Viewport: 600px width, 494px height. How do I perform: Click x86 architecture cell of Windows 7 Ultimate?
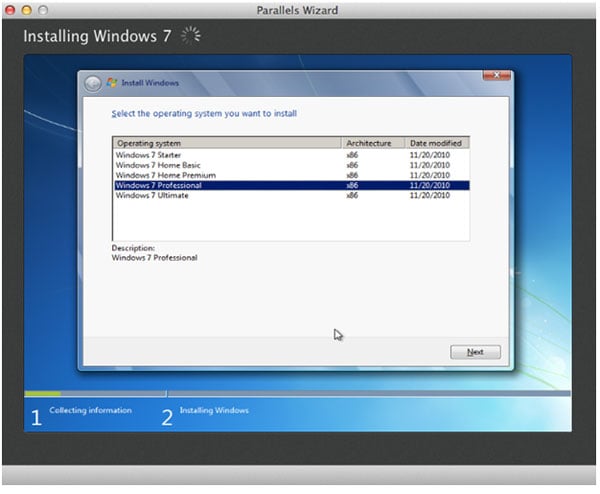tap(352, 196)
